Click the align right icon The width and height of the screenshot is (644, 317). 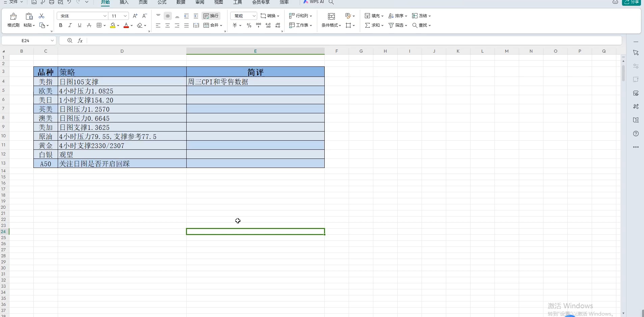click(177, 25)
